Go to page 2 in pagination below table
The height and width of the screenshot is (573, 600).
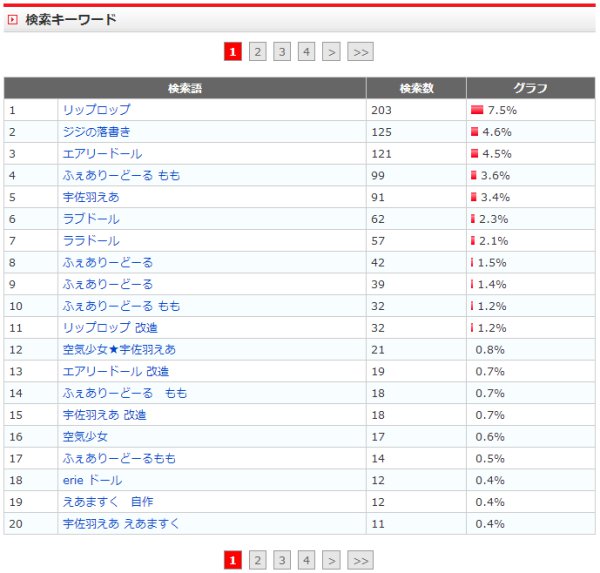pos(258,560)
